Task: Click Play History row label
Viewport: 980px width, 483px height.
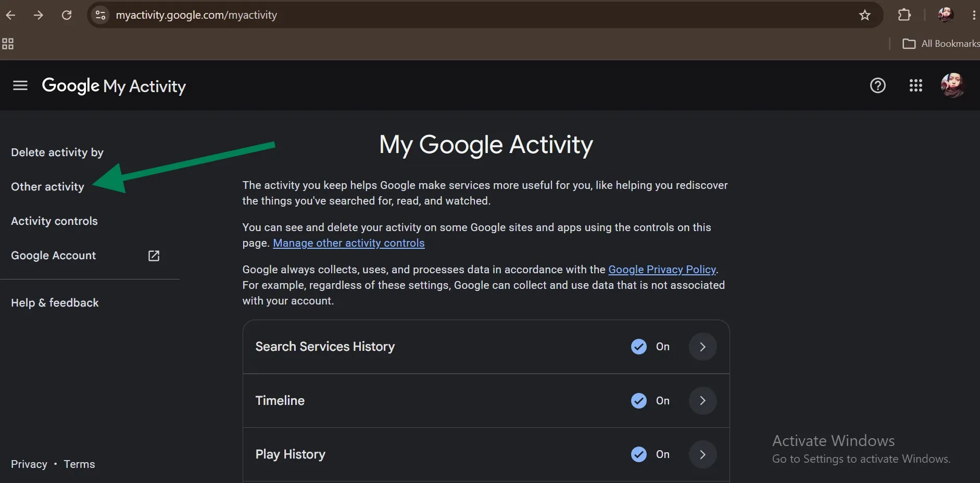Action: click(291, 454)
